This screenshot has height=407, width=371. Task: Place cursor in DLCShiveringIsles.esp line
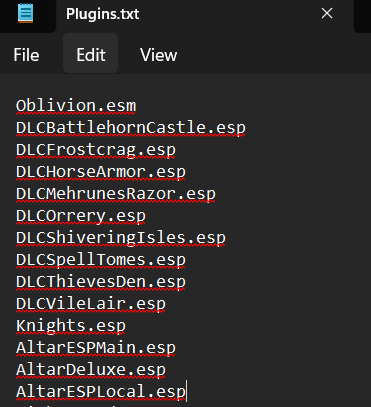click(121, 238)
